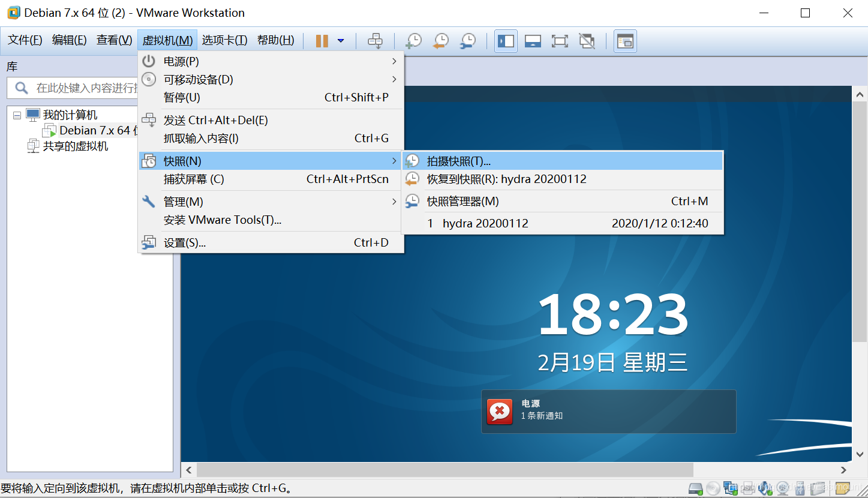868x498 pixels.
Task: Toggle the thumbnail bar view button
Action: point(533,41)
